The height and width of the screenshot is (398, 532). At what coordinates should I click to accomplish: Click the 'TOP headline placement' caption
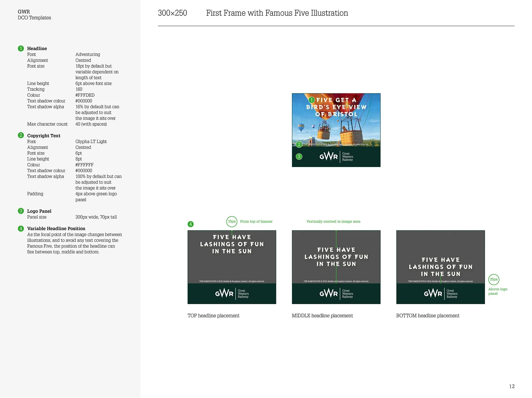coord(214,316)
